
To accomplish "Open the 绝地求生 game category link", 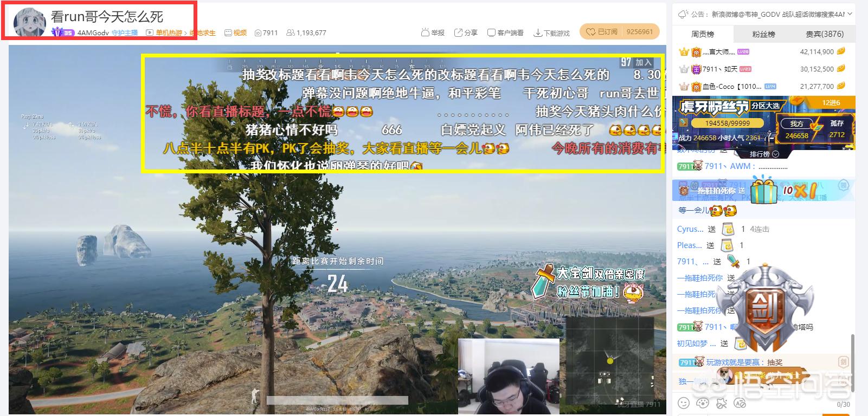I will (202, 33).
